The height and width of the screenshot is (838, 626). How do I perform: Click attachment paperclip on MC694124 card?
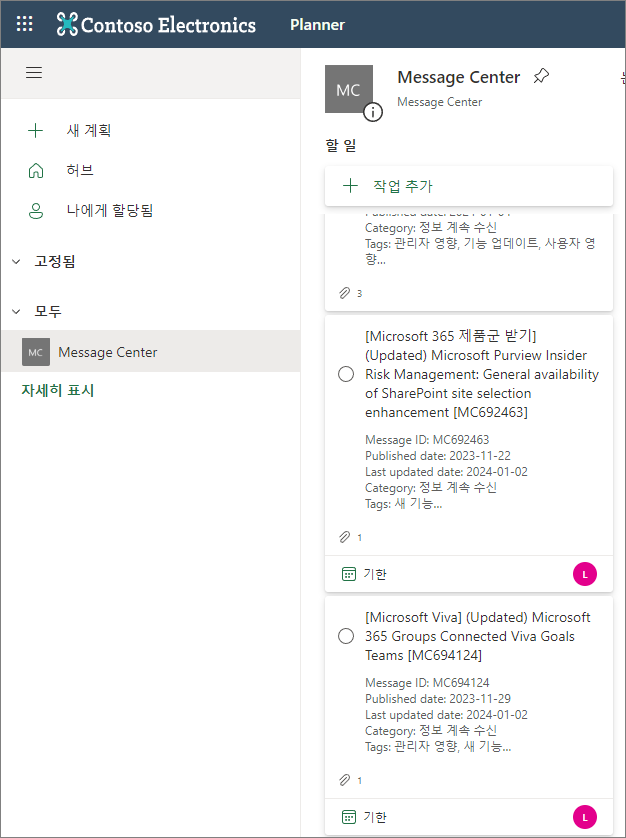(345, 780)
